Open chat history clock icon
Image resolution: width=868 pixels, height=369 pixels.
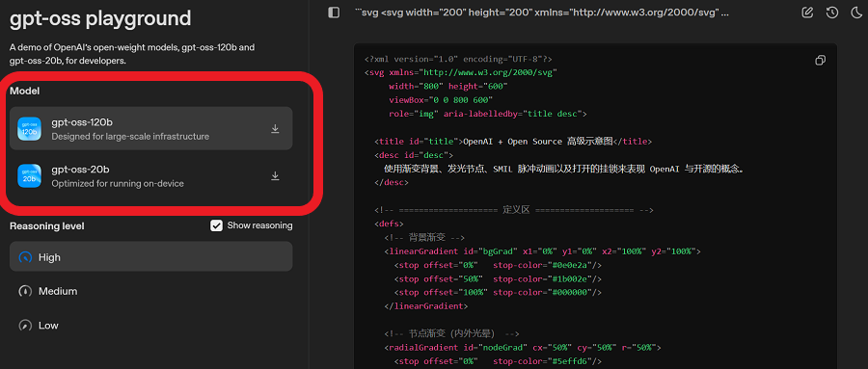pos(832,13)
